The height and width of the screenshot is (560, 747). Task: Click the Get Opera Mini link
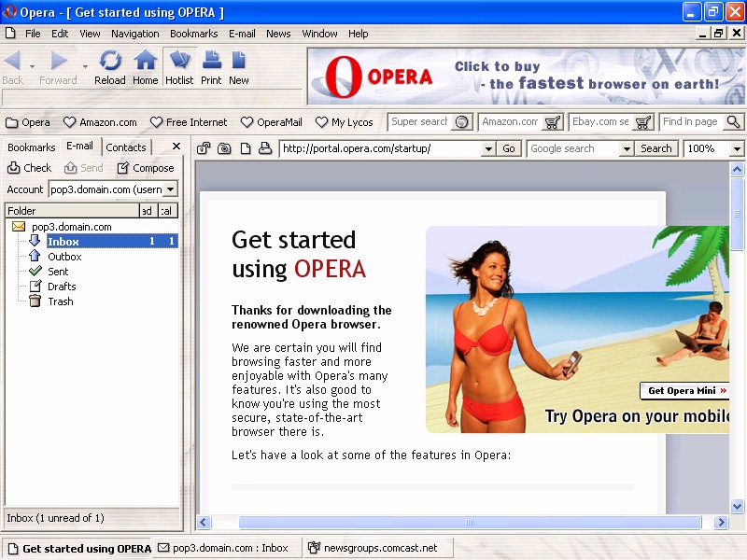[686, 391]
